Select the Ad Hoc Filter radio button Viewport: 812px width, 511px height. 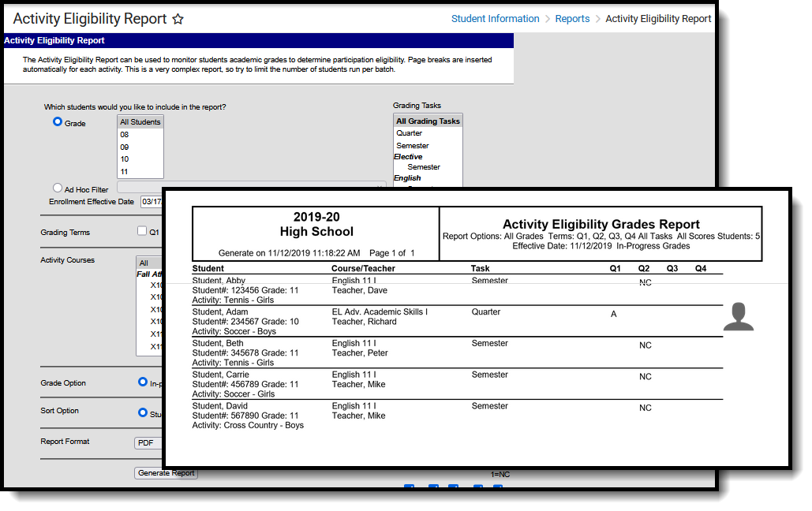[x=58, y=188]
